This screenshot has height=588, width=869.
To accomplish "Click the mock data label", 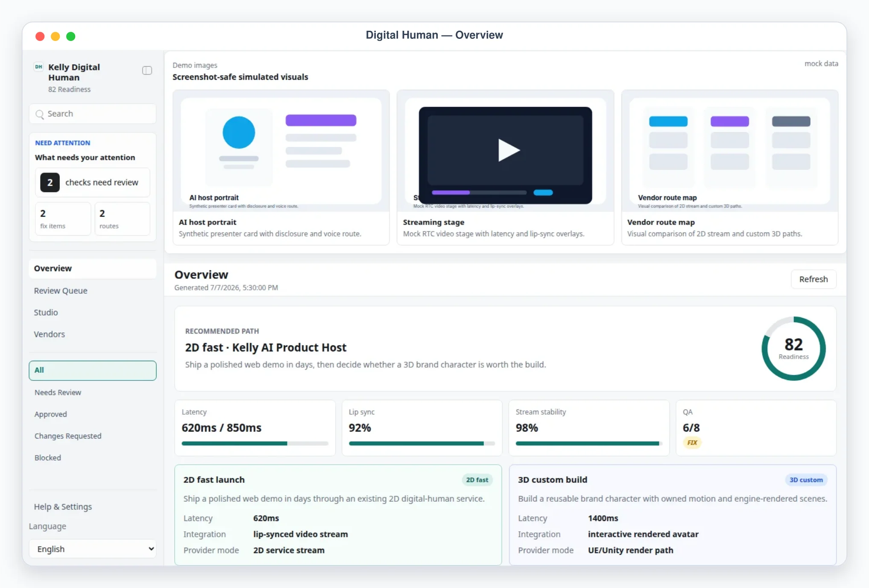I will pos(821,64).
